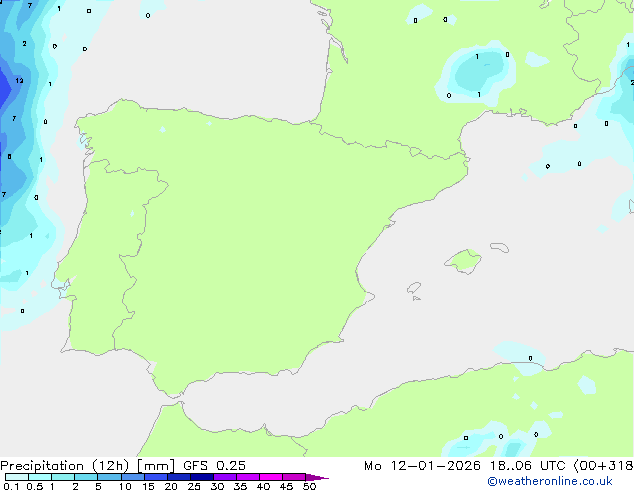Image resolution: width=634 pixels, height=490 pixels.
Task: Click the 1–2 mm legend swatch
Action: tap(63, 477)
